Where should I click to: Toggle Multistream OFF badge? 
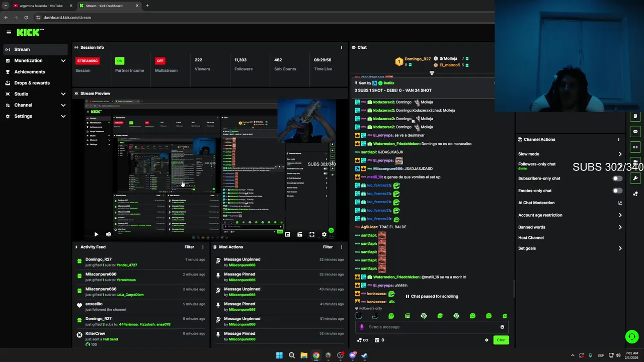click(x=160, y=61)
